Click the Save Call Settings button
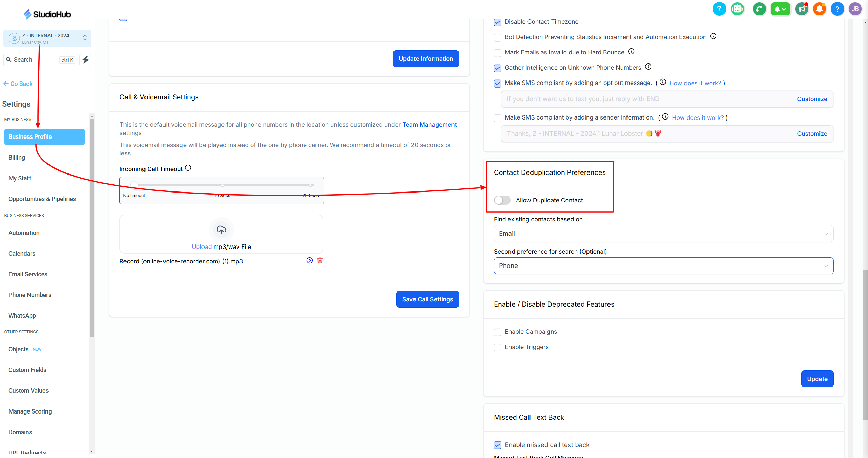The image size is (868, 458). 427,299
